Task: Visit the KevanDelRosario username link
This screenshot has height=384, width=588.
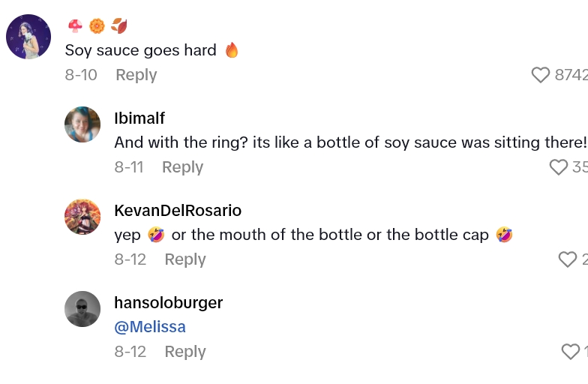Action: [178, 211]
